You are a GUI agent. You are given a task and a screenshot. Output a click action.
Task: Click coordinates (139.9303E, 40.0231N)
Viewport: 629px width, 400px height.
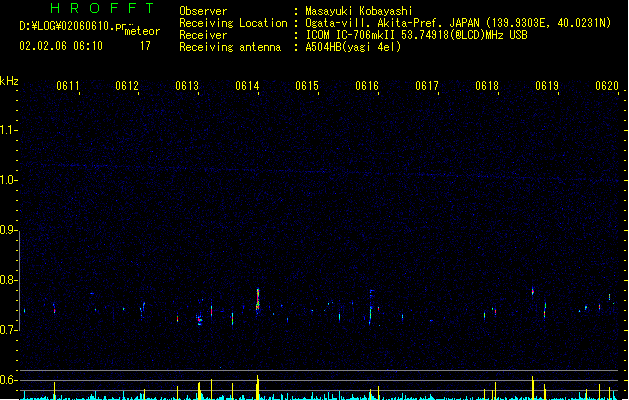[547, 23]
